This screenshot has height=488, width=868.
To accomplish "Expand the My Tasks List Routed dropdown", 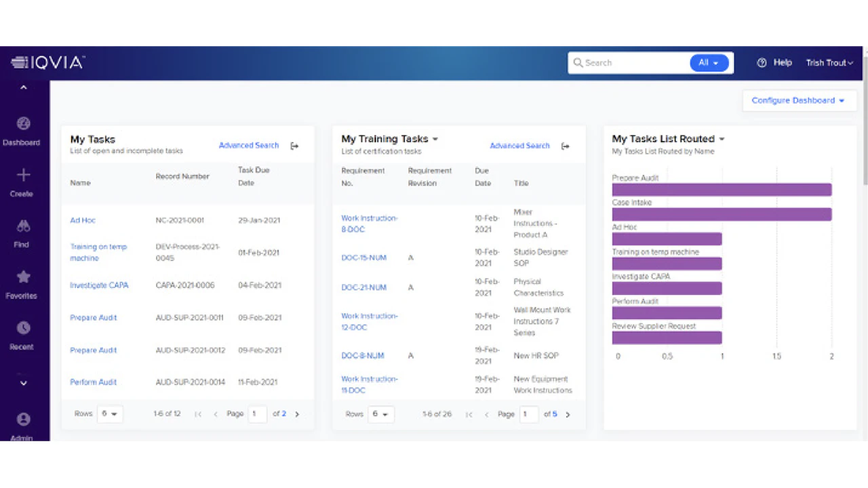I will [x=722, y=138].
